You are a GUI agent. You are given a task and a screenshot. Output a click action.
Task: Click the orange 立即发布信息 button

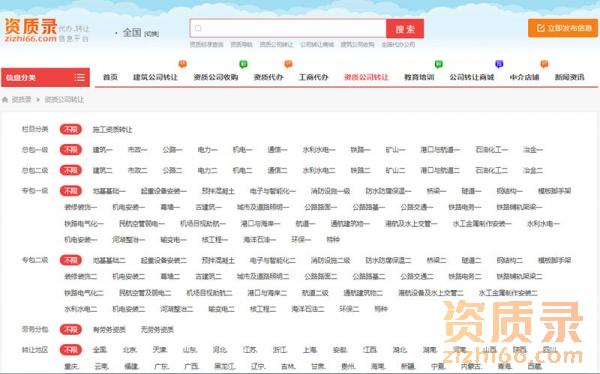coord(563,28)
